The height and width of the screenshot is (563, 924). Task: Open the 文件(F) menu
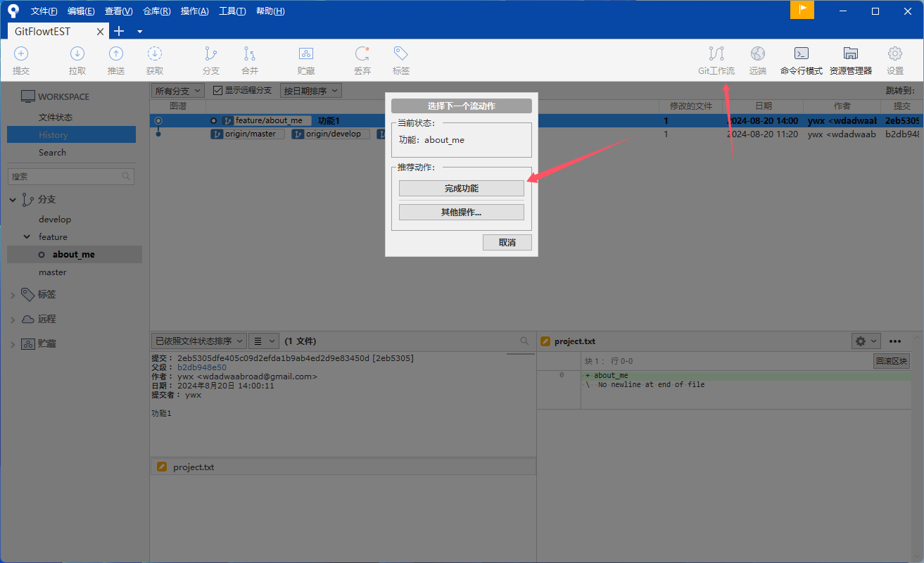[x=44, y=11]
